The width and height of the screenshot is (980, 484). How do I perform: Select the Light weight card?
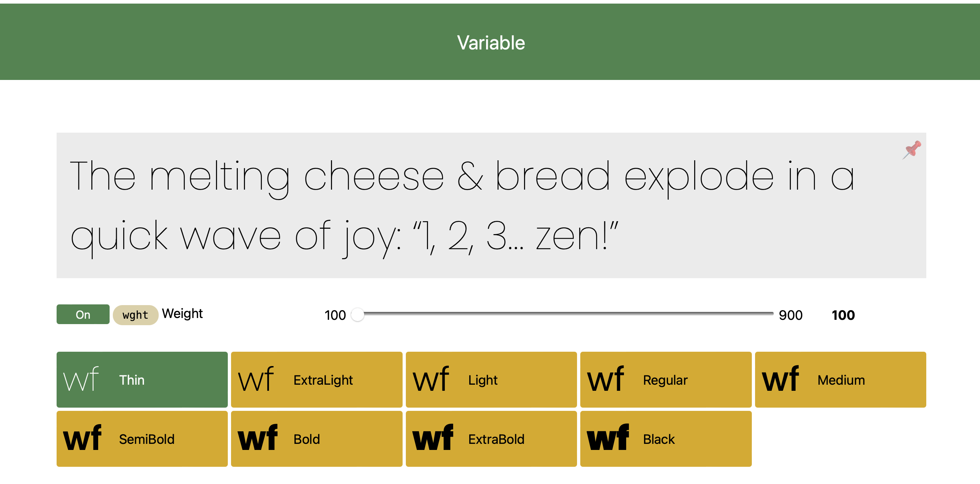click(491, 379)
